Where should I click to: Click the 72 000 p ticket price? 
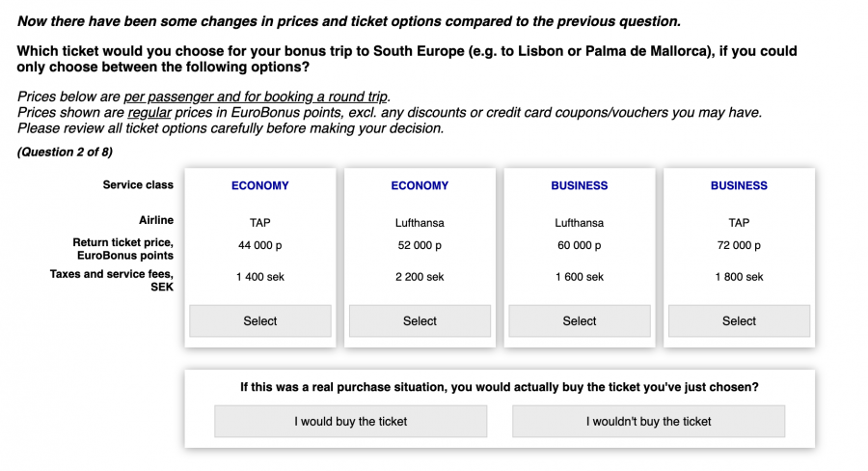tap(739, 246)
